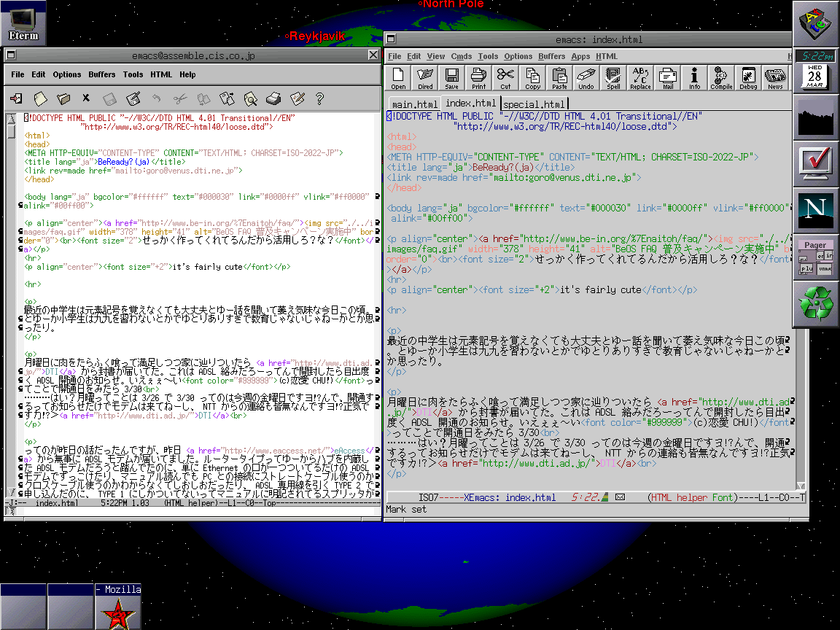Open the green recycle bin dock icon
This screenshot has width=840, height=630.
click(815, 304)
